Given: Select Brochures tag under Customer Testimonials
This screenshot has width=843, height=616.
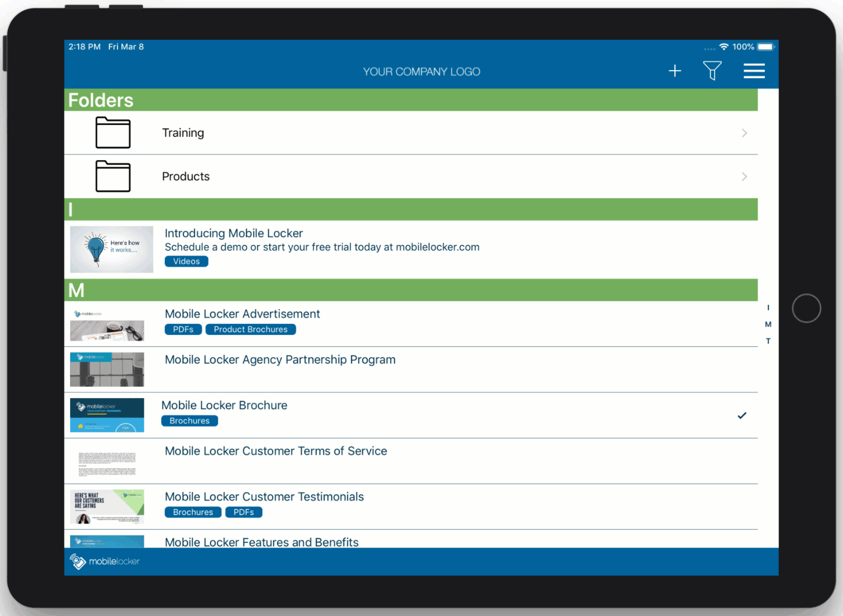Looking at the screenshot, I should point(193,512).
